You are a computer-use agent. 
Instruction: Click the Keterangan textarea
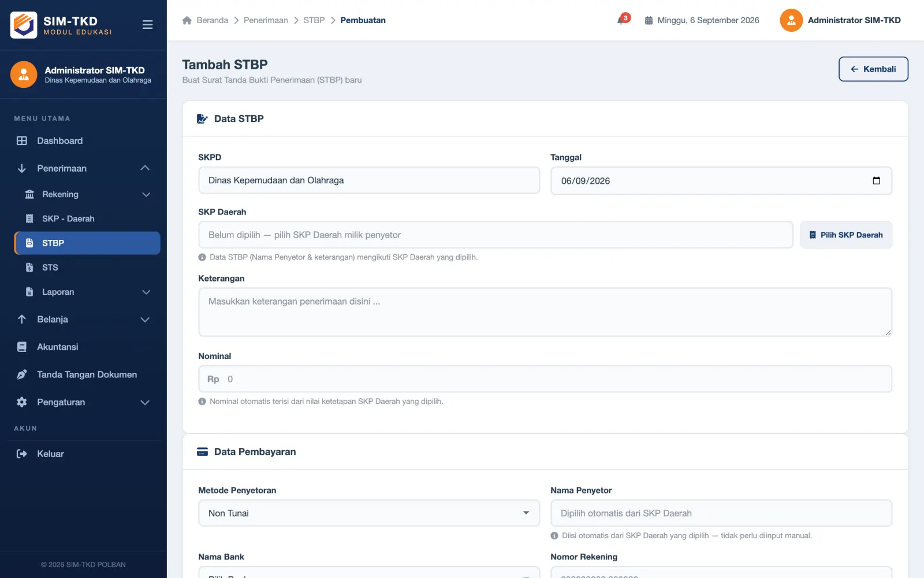pyautogui.click(x=545, y=312)
